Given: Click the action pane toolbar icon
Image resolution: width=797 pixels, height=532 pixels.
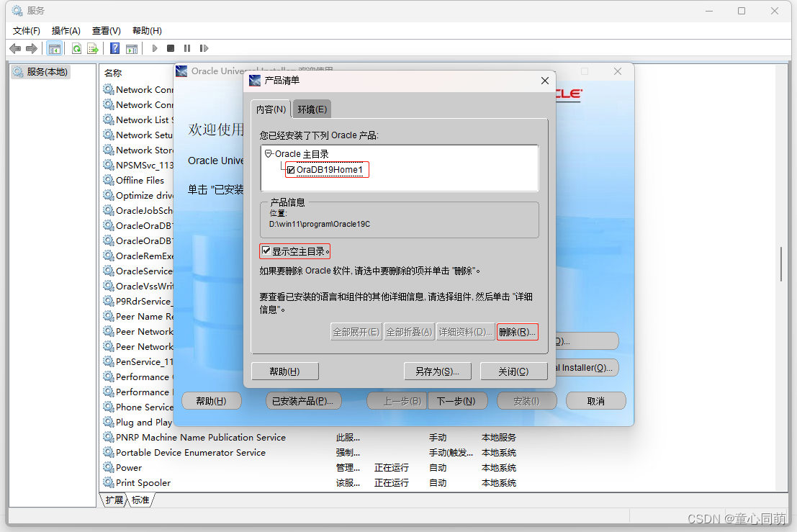Looking at the screenshot, I should click(132, 48).
